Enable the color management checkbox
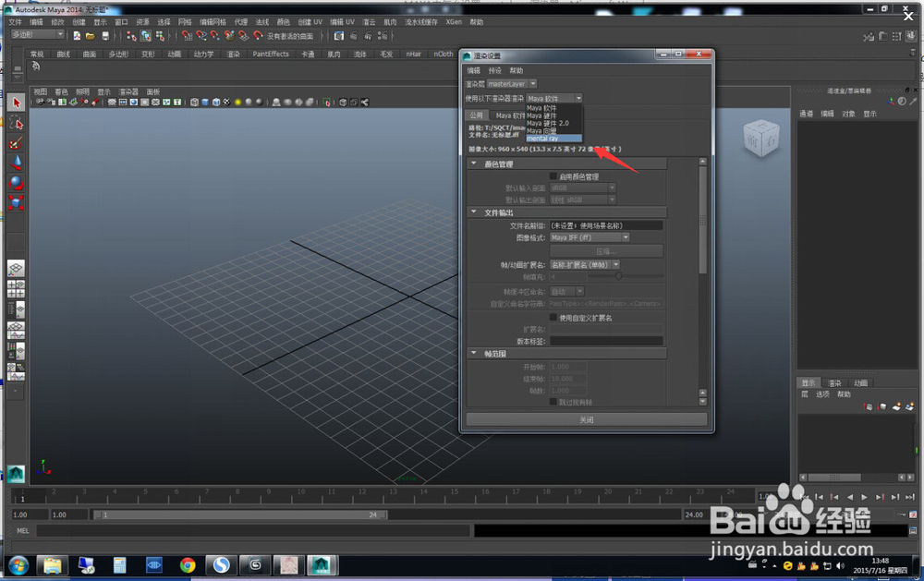Viewport: 924px width, 581px height. [553, 176]
